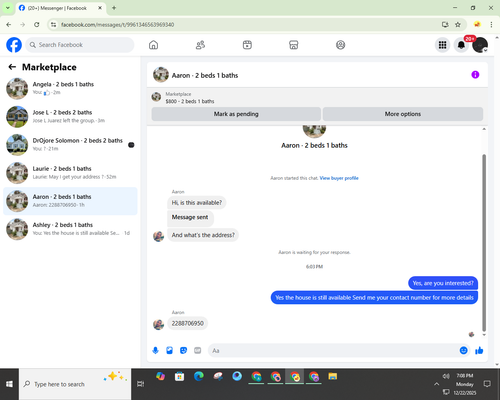Click the Home icon in top navigation
Image resolution: width=500 pixels, height=400 pixels.
[x=153, y=45]
